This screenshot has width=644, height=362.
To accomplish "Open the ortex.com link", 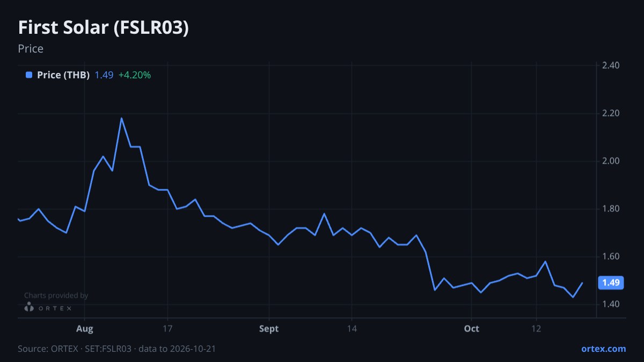I will point(604,349).
